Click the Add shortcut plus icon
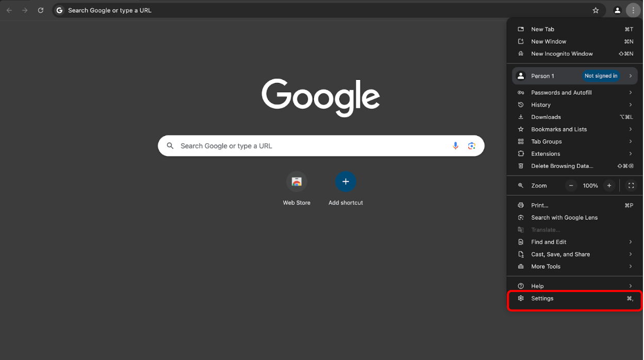644x360 pixels. click(345, 181)
